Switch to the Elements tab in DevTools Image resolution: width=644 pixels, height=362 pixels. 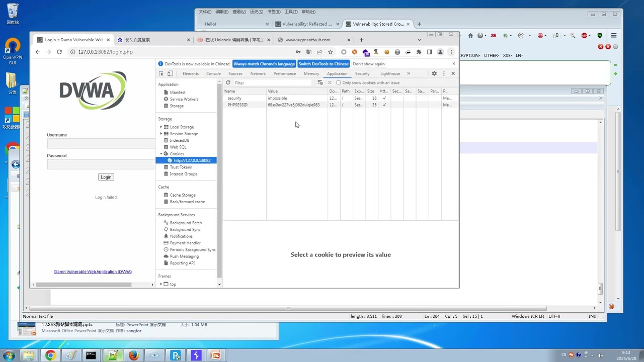click(190, 73)
